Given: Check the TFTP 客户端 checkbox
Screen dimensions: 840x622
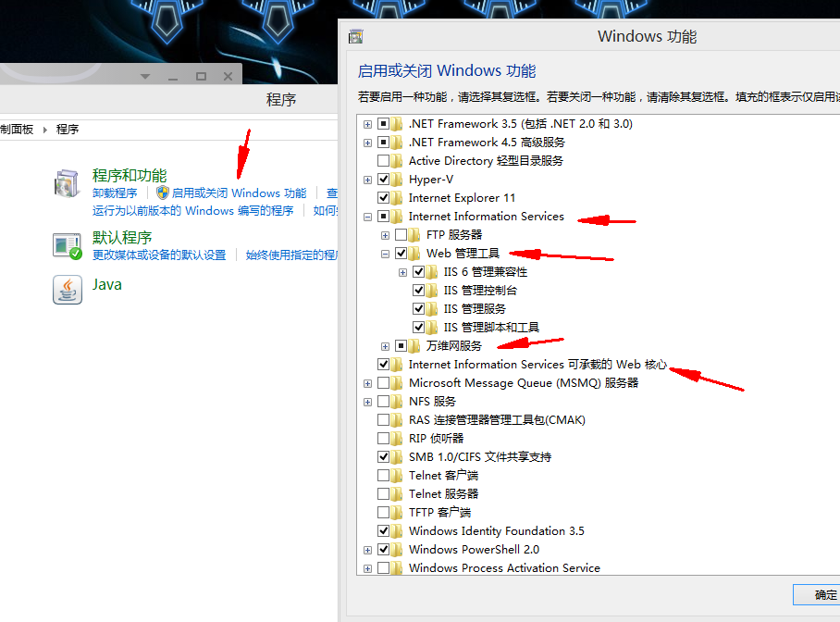Looking at the screenshot, I should (384, 513).
